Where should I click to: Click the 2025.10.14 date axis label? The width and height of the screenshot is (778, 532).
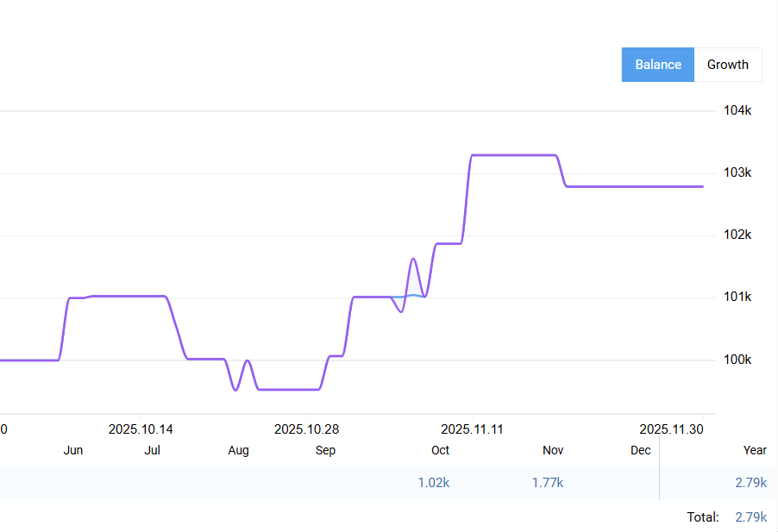(x=141, y=429)
